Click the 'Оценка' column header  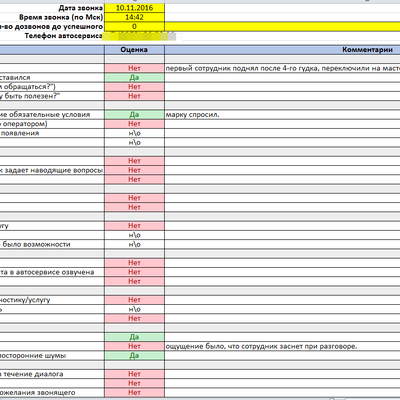[x=134, y=50]
